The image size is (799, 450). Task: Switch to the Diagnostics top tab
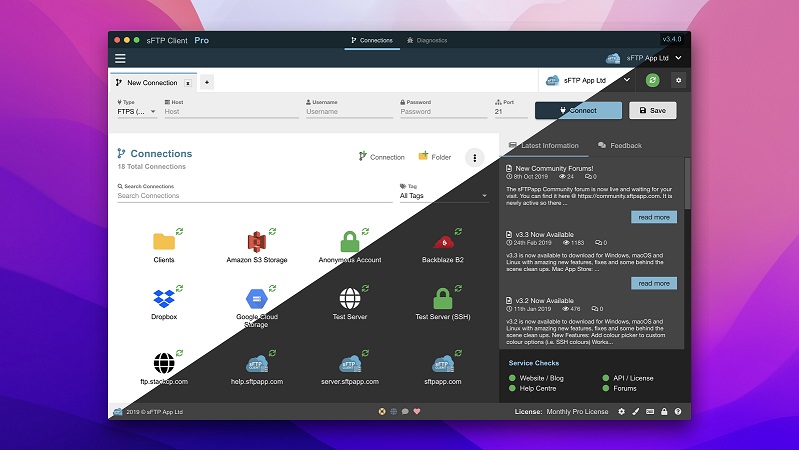tap(427, 40)
